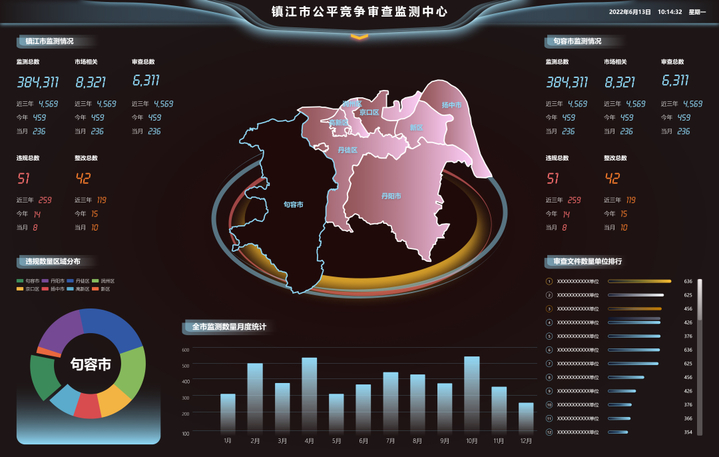Click the rank 5 circle badge
Viewport: 719px width, 457px height.
pos(549,336)
